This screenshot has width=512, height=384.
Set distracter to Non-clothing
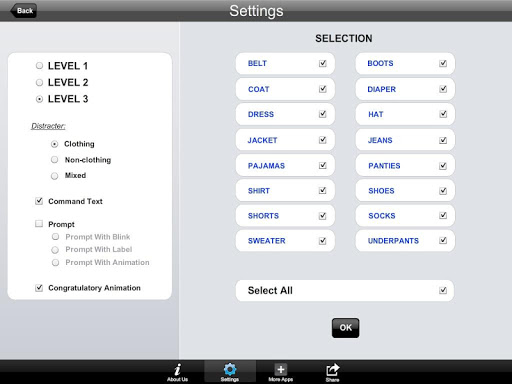point(54,160)
